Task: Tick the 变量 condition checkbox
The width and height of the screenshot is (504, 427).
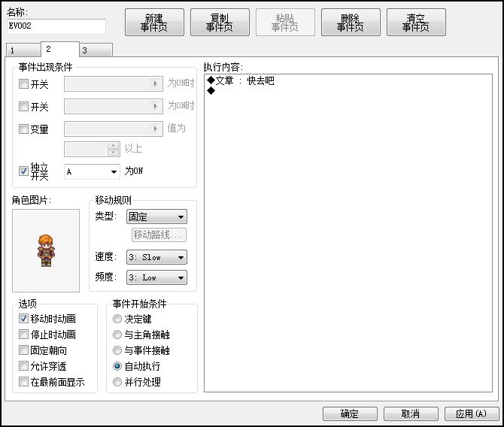Action: pyautogui.click(x=23, y=129)
